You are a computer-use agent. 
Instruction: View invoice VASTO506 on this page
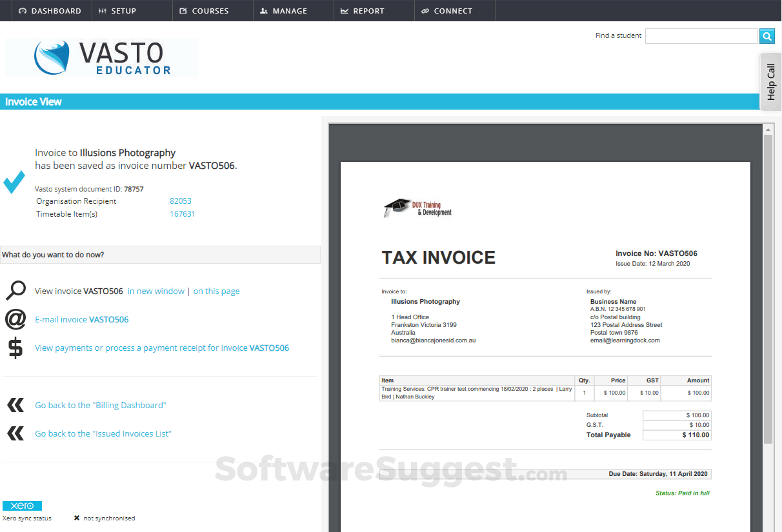(216, 291)
